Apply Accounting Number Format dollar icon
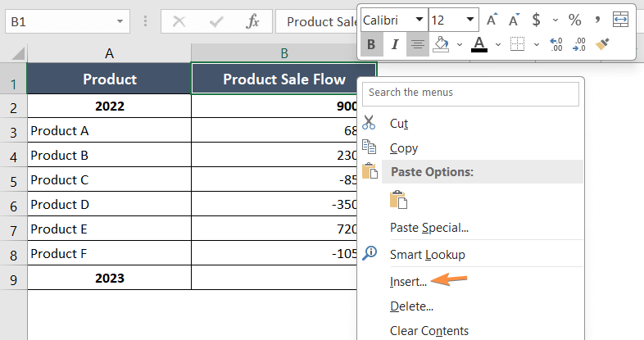Image resolution: width=644 pixels, height=340 pixels. (536, 20)
